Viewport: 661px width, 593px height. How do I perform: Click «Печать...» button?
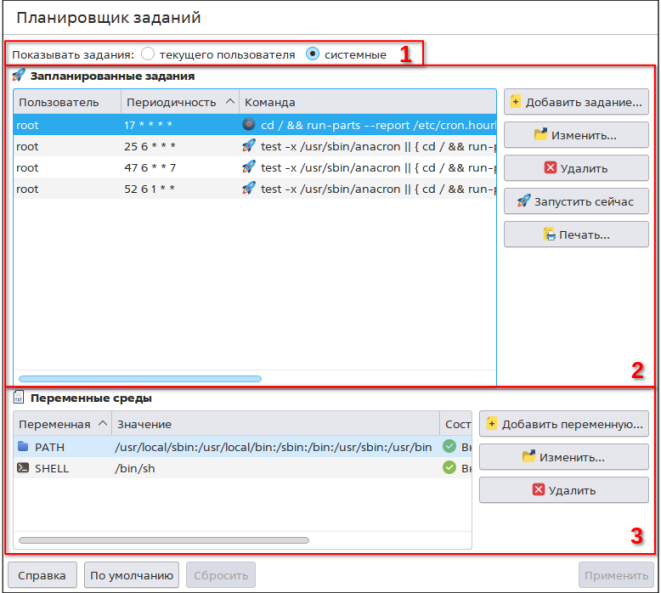[x=575, y=234]
